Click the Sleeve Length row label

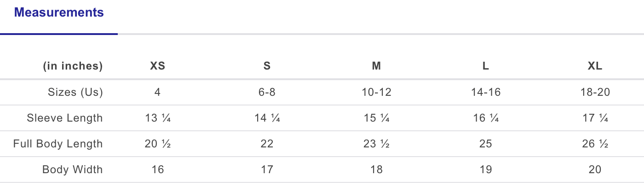[x=65, y=118]
